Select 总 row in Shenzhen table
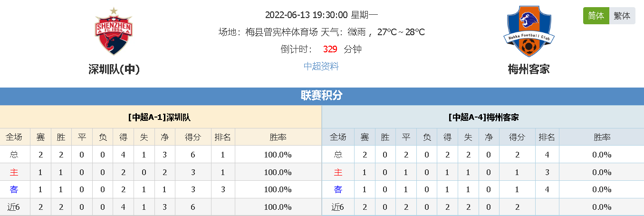This screenshot has height=216, width=644. click(x=161, y=155)
